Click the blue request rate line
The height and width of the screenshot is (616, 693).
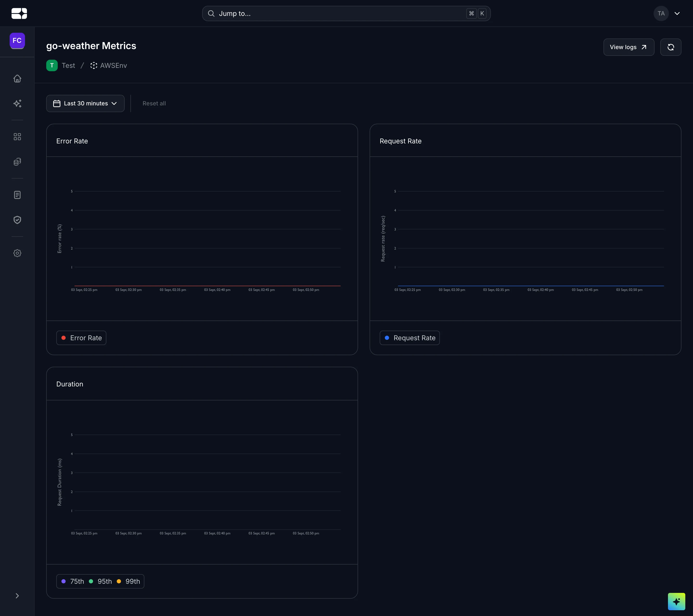click(x=531, y=286)
